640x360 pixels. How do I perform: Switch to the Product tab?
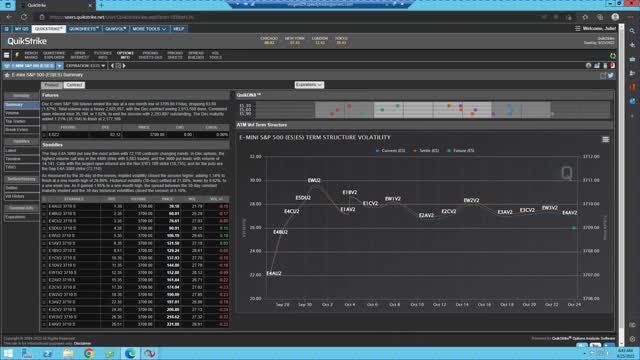[52, 85]
